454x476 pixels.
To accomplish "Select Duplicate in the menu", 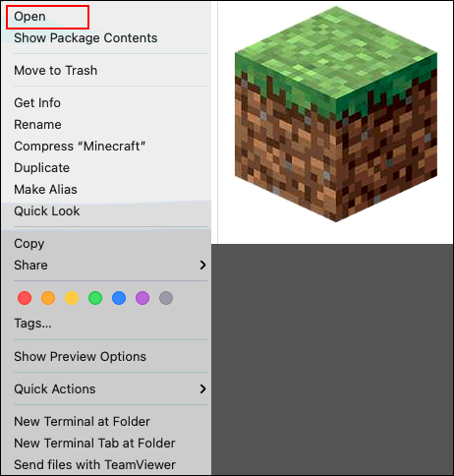I will (42, 168).
